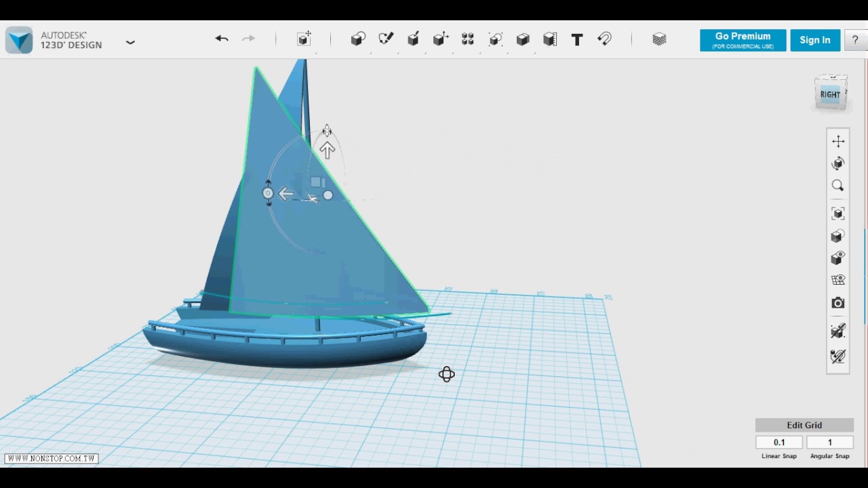
Task: Toggle snap-on-move navigation bar icon
Action: pos(838,331)
